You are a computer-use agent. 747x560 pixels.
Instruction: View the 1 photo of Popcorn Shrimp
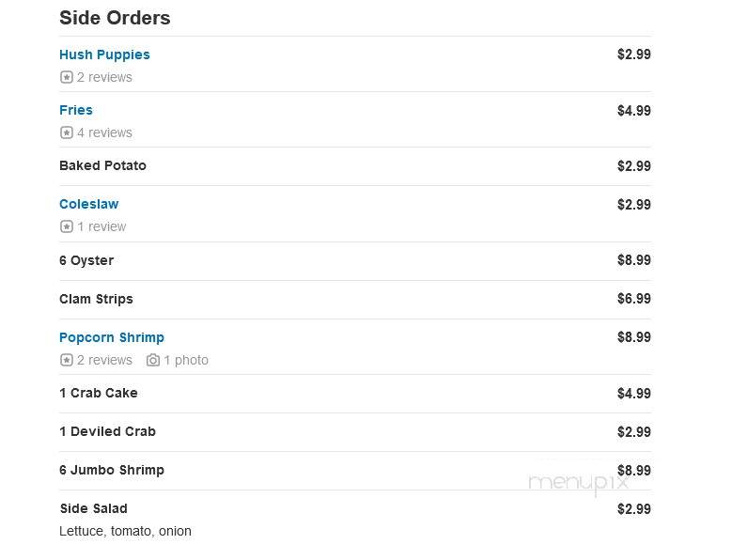tap(186, 360)
